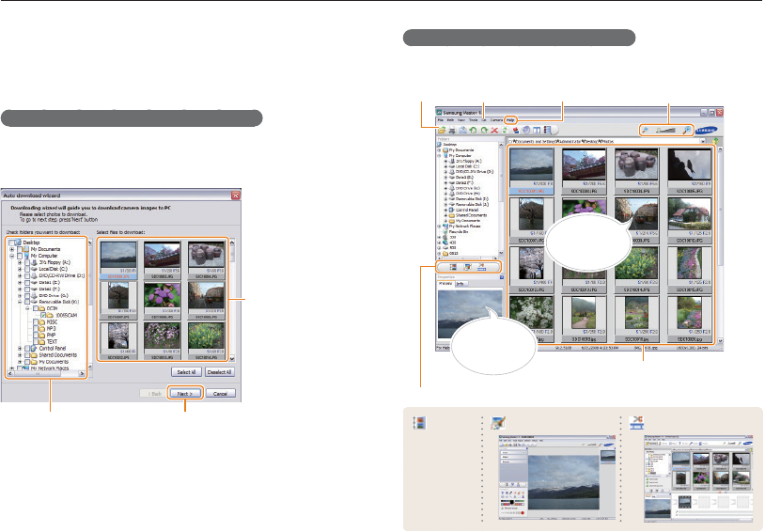Click the blue pin icon on Properties panel
765x532 pixels.
click(x=501, y=277)
